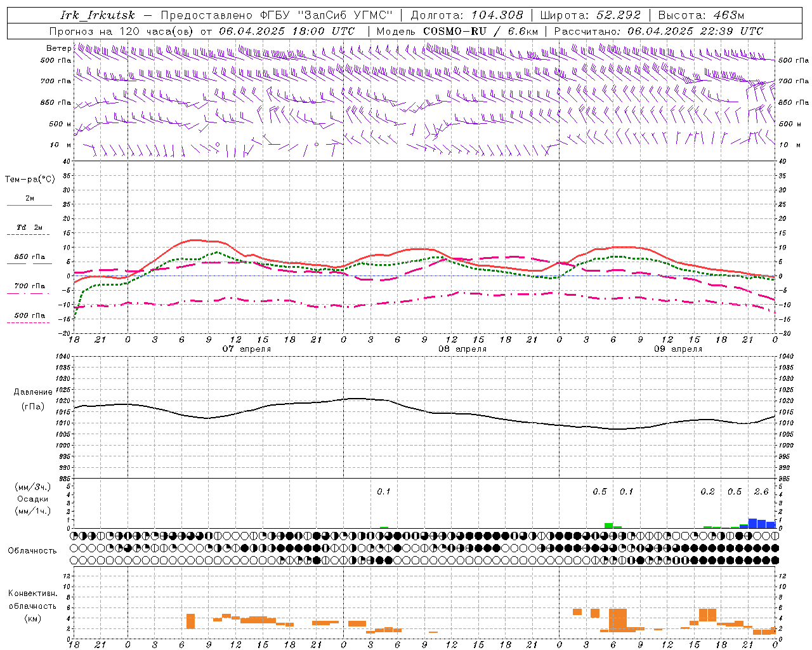This screenshot has height=650, width=812.
Task: Select the 06.04.2025 18:00 UTC start time
Action: [x=287, y=31]
